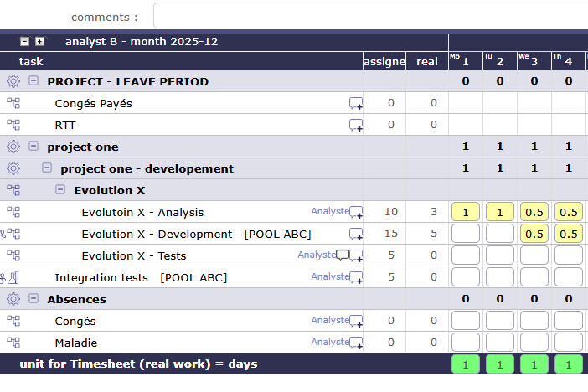Collapse all groups with the header minus button

tap(25, 41)
